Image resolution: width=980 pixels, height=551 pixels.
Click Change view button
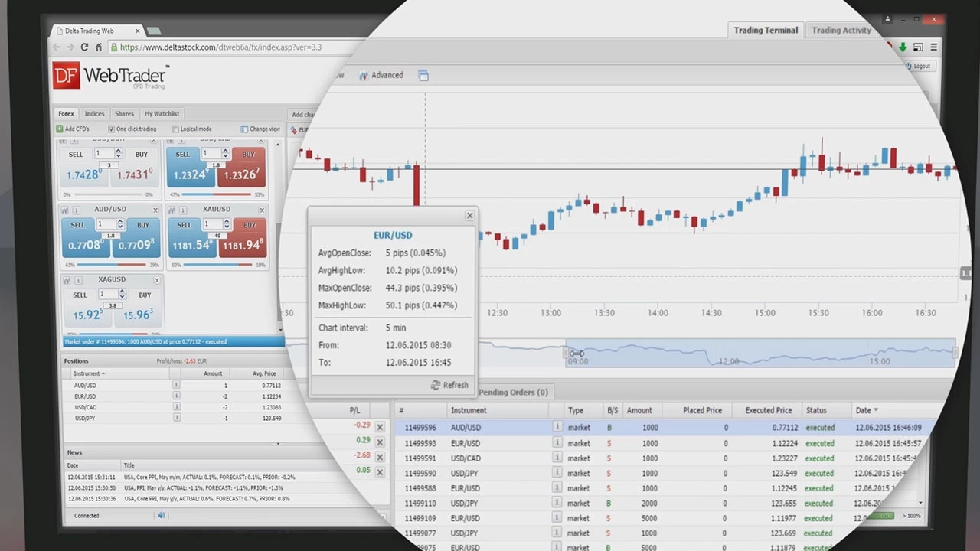(x=260, y=129)
